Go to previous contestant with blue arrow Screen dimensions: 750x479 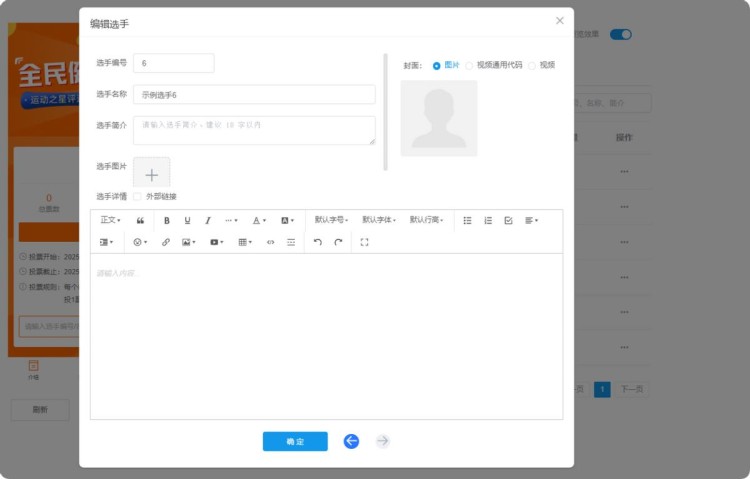[x=351, y=441]
